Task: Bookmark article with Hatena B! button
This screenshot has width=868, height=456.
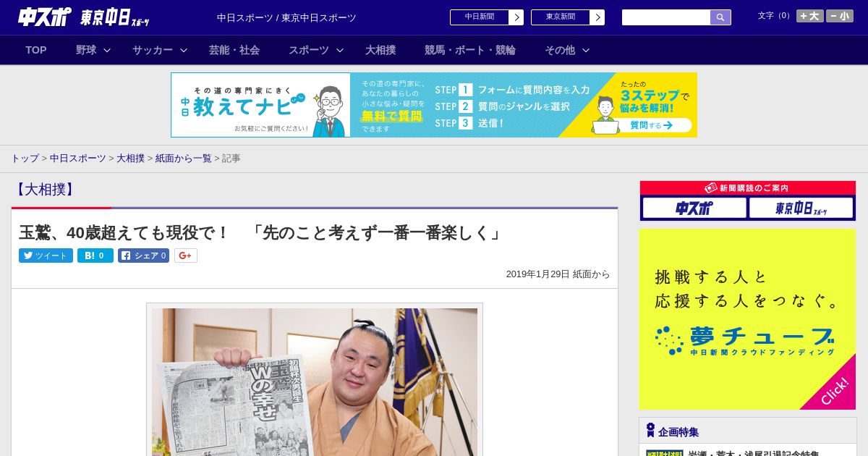Action: point(95,256)
